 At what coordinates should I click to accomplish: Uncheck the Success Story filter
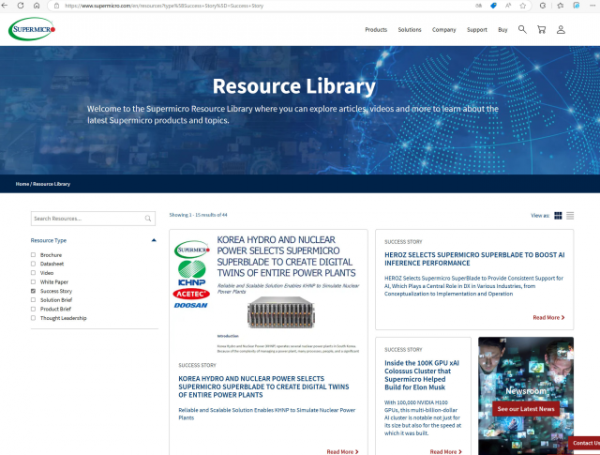point(33,291)
